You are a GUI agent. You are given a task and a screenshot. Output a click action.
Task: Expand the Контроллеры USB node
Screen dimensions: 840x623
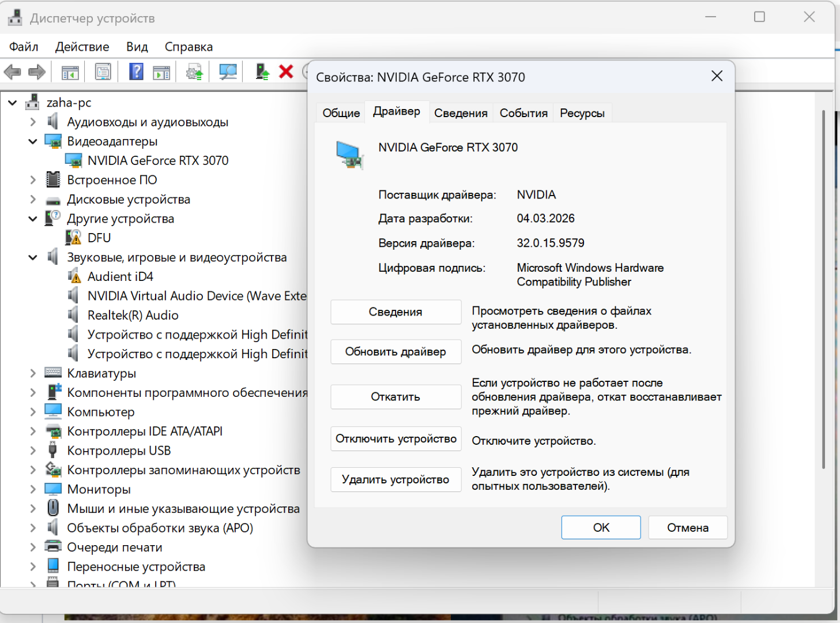[x=33, y=451]
